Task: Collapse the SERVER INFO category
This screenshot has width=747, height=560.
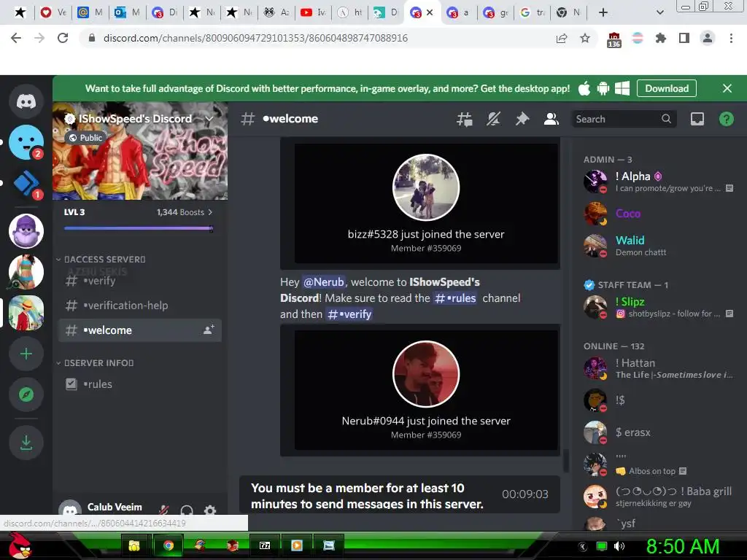Action: point(96,363)
